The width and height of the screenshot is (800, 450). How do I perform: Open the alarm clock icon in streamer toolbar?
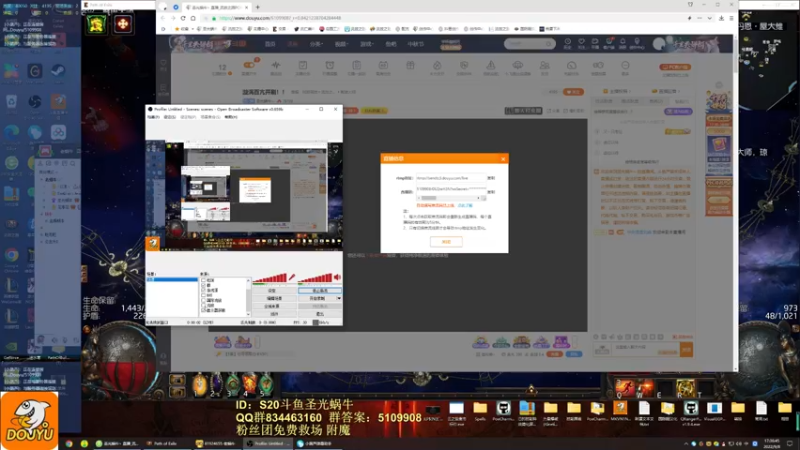point(330,65)
